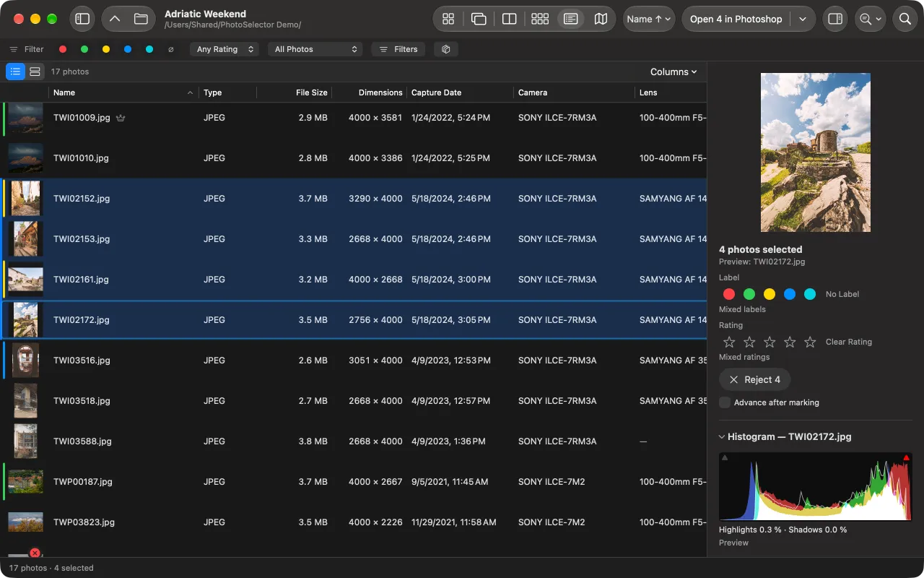Click the TWI03588.jpg file name
The image size is (924, 578).
pos(82,441)
